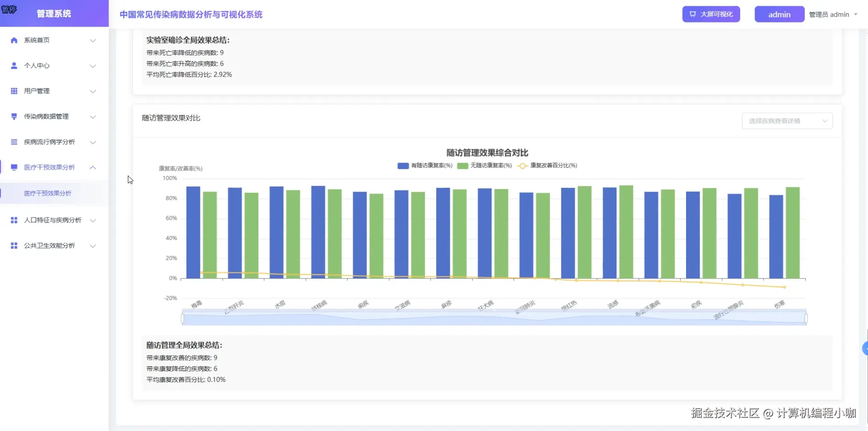Click the blue bar for 流感
868x431 pixels.
[x=610, y=233]
